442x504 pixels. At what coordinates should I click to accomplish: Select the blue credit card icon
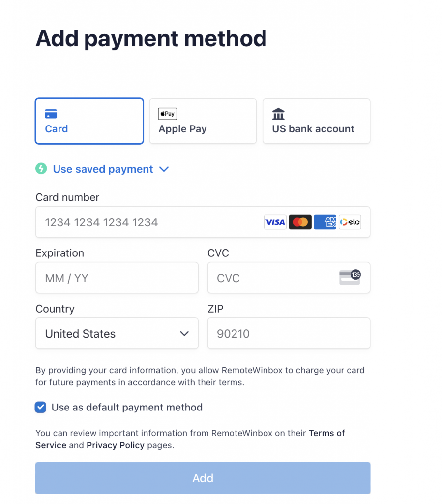click(51, 113)
